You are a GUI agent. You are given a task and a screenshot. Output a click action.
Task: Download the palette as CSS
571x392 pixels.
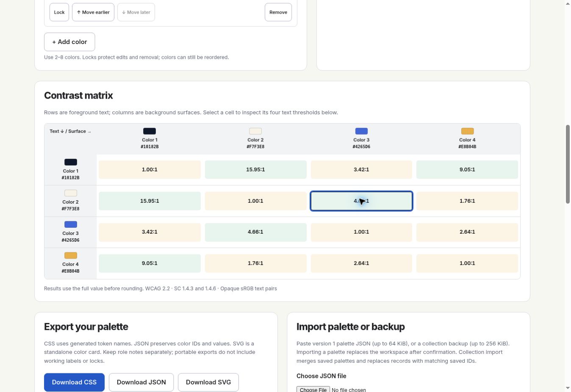point(74,382)
